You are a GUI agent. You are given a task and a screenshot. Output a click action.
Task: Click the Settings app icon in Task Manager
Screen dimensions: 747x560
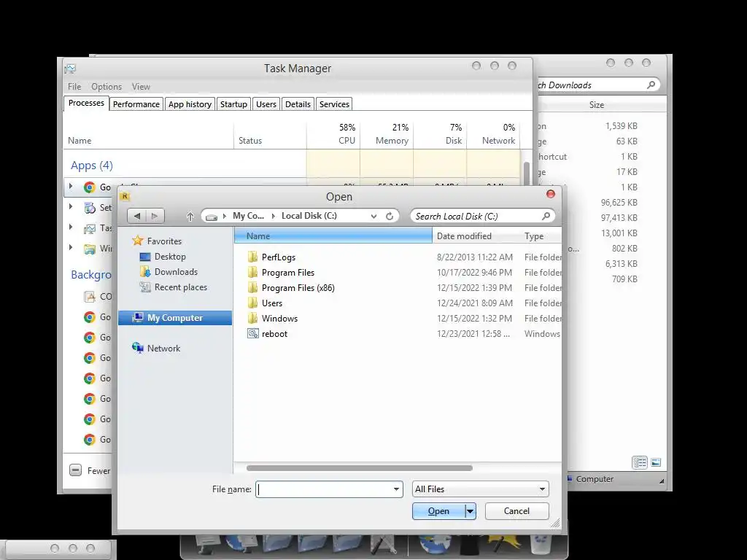coord(90,208)
